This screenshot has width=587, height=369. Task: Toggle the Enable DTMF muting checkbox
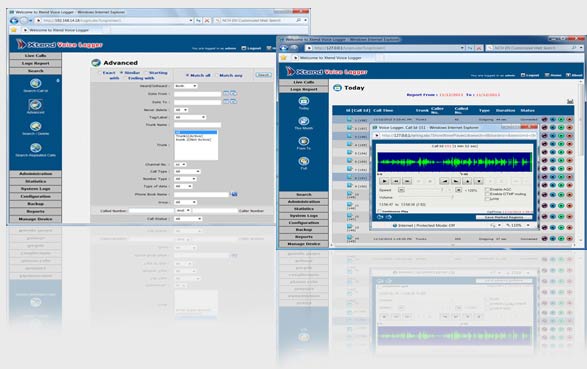pyautogui.click(x=487, y=194)
